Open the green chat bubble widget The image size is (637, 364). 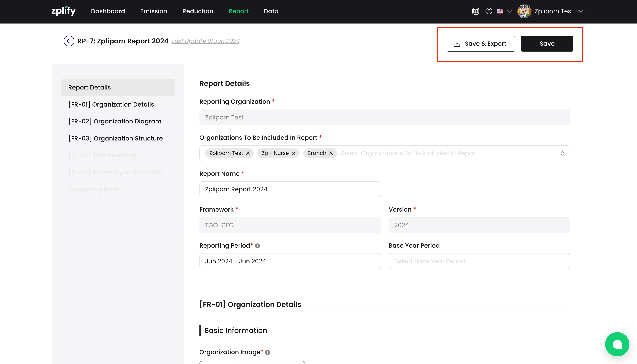(x=617, y=344)
